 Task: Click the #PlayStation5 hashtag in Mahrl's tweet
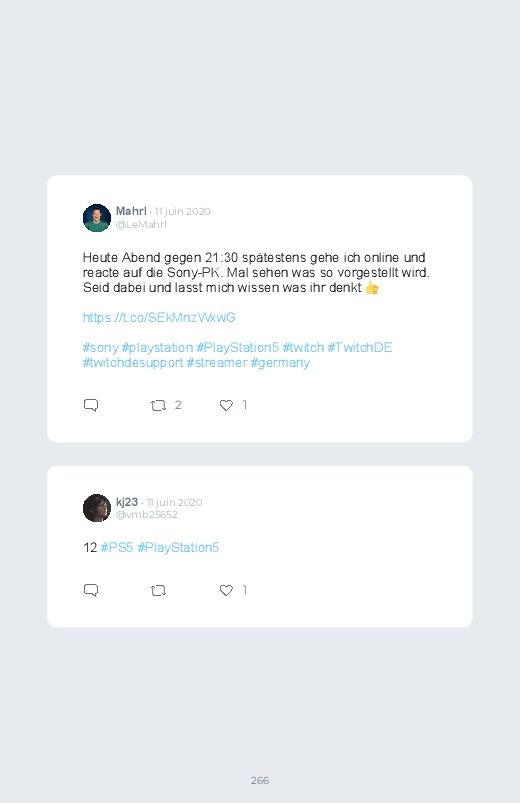pyautogui.click(x=238, y=348)
